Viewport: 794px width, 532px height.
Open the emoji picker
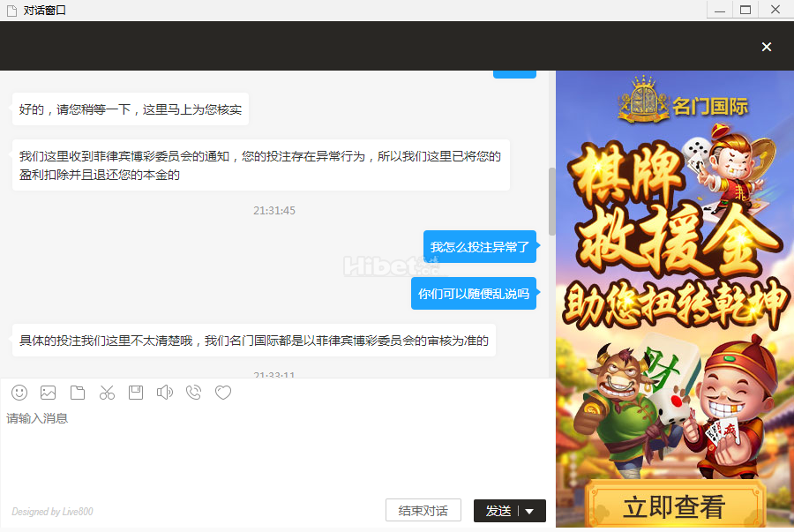coord(19,393)
